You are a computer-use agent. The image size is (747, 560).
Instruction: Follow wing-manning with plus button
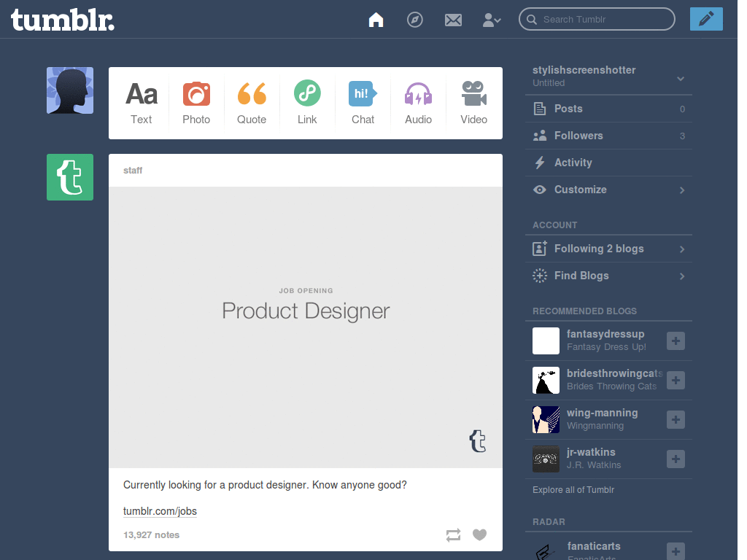pos(676,419)
